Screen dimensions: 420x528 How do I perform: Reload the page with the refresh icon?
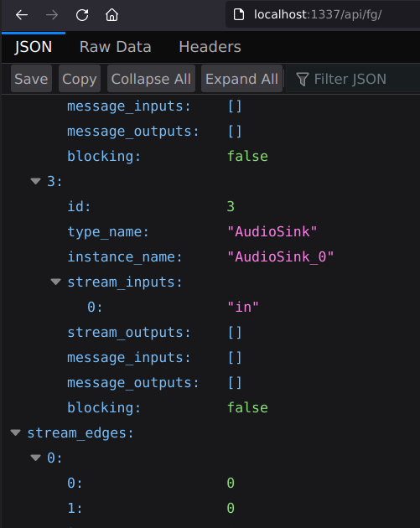pos(82,15)
